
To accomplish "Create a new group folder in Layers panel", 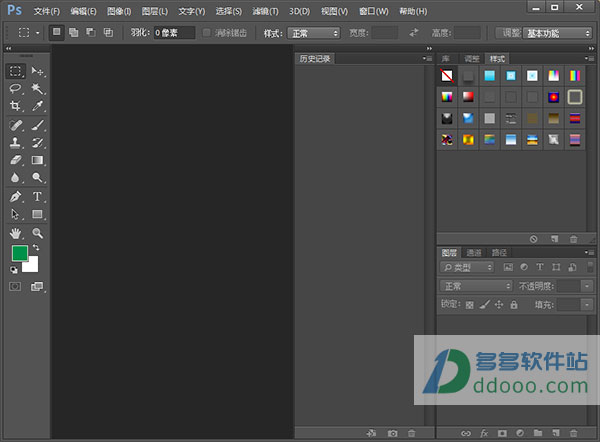I will click(x=538, y=433).
